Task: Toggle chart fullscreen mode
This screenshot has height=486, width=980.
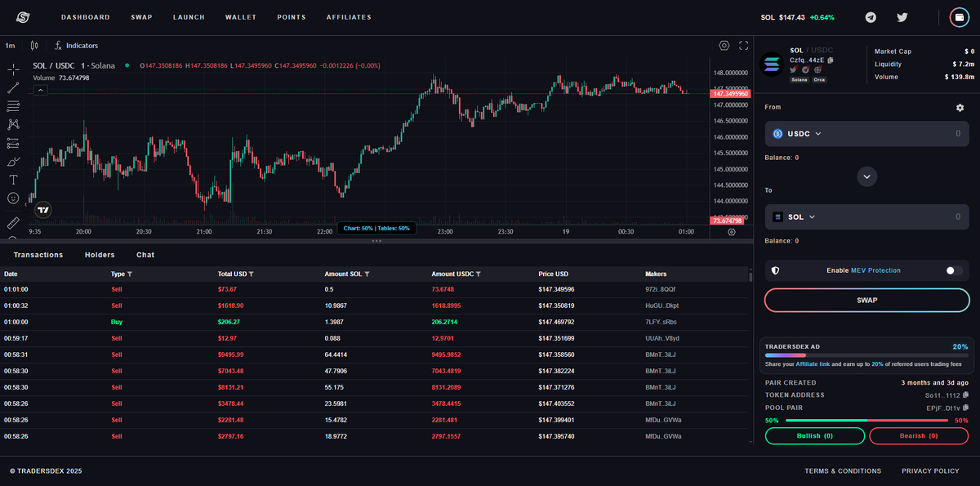Action: [x=743, y=46]
